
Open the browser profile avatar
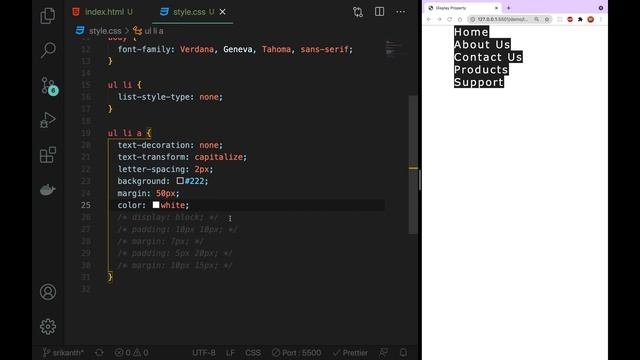[x=590, y=19]
